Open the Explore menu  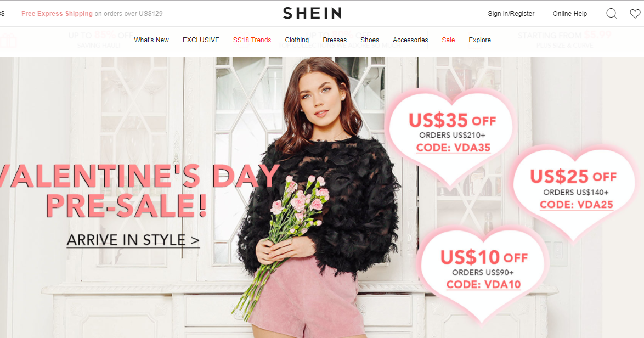[x=480, y=40]
